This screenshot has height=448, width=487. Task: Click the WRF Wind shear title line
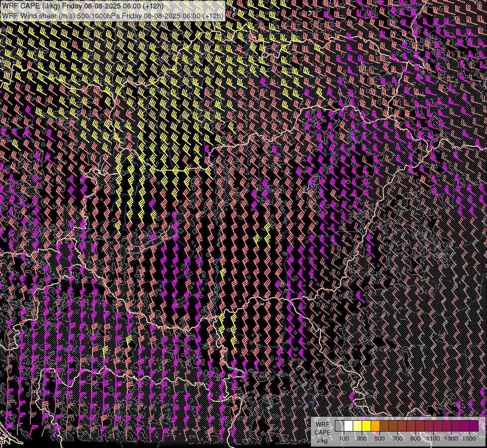(112, 16)
